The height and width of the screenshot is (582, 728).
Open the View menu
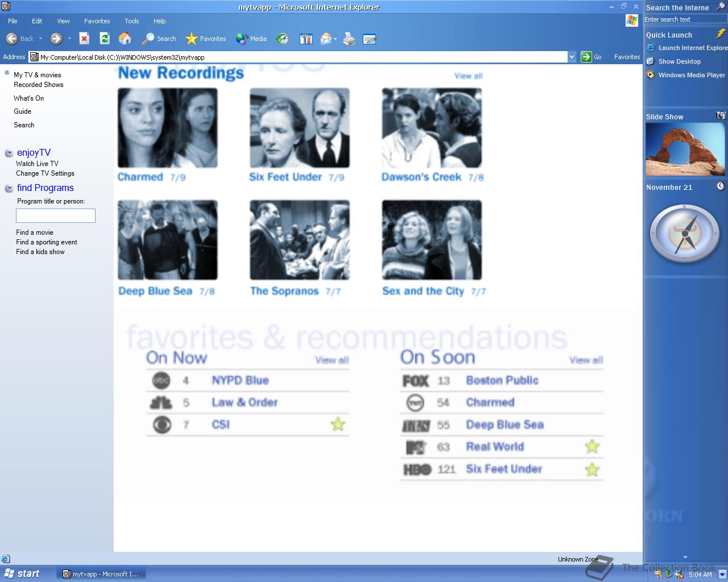point(63,21)
